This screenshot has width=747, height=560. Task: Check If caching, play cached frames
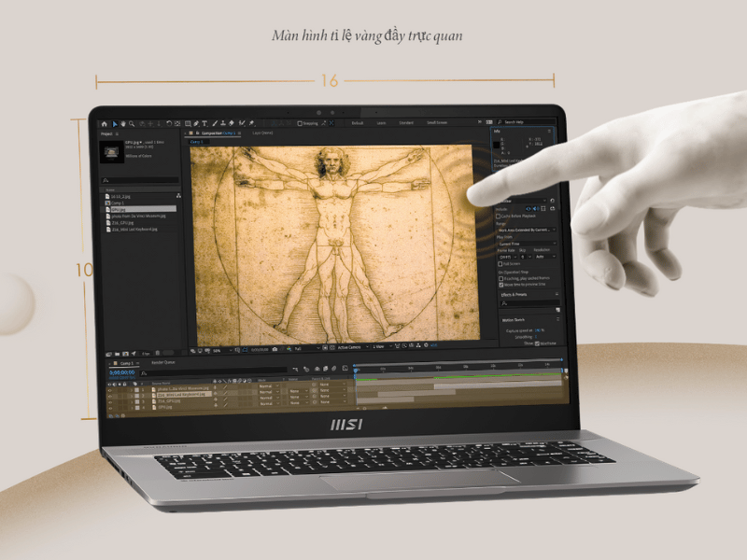[500, 278]
